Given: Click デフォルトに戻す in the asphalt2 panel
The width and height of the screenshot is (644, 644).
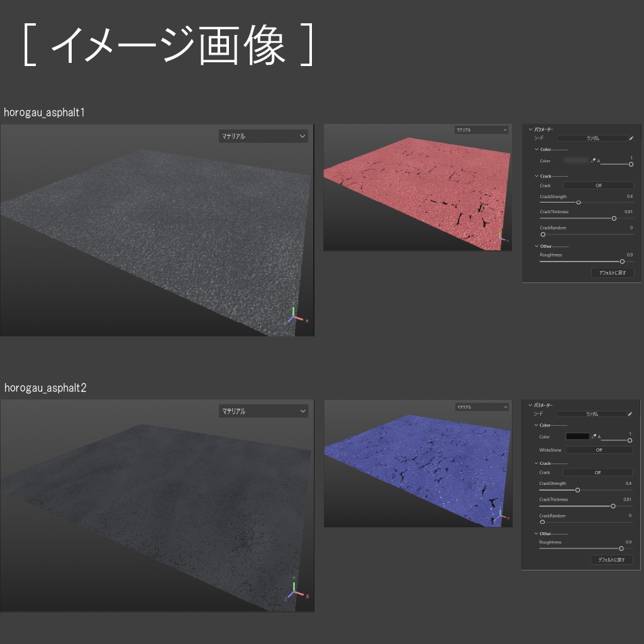Looking at the screenshot, I should 612,560.
